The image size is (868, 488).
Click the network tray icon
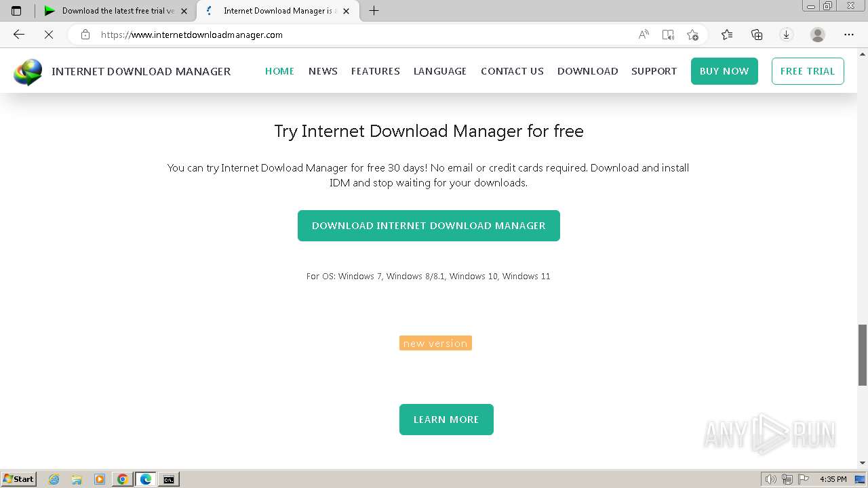pyautogui.click(x=787, y=479)
